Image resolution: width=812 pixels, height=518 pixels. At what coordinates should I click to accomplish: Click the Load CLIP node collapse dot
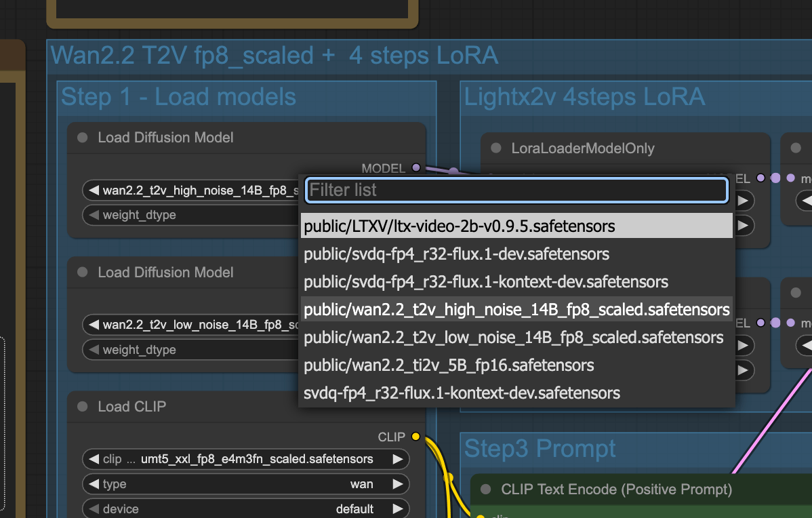(83, 407)
